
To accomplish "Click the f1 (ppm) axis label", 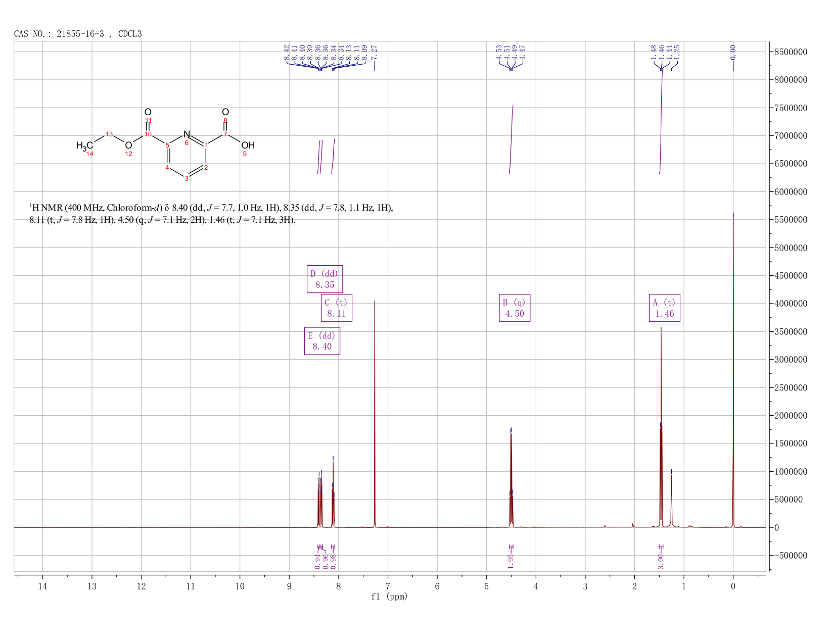I will click(389, 597).
